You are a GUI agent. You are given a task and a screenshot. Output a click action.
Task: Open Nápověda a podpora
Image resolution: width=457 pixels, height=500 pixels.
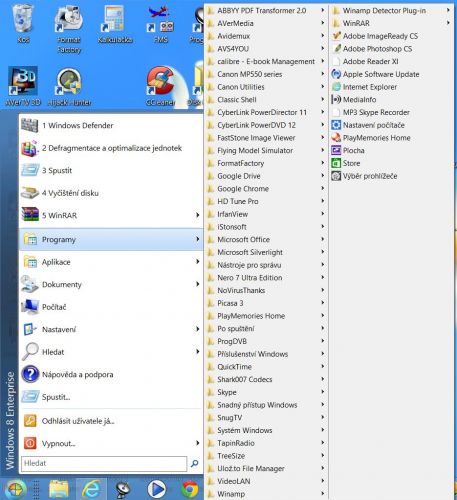pos(111,374)
